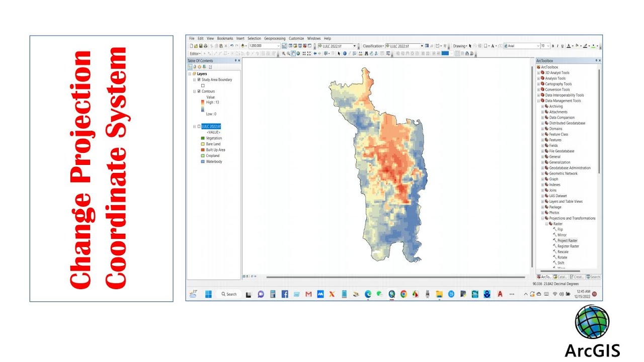The height and width of the screenshot is (362, 644).
Task: Toggle Study Area Boundary layer visibility
Action: tap(199, 79)
